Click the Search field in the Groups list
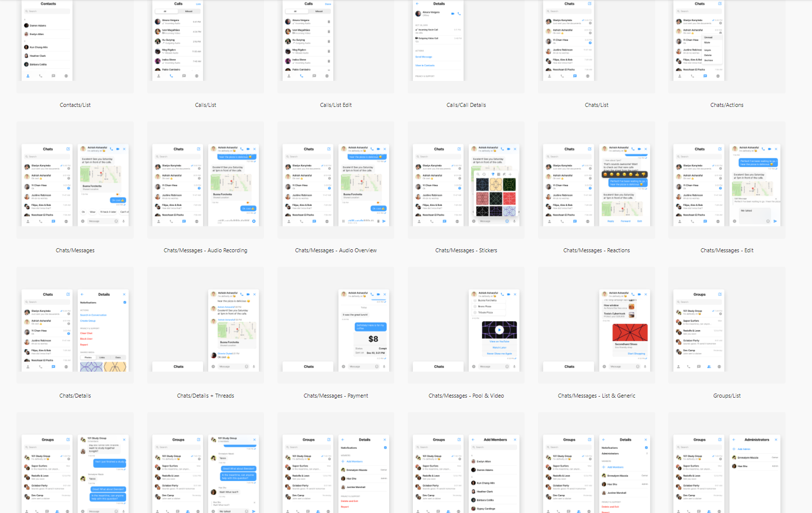 [x=699, y=302]
